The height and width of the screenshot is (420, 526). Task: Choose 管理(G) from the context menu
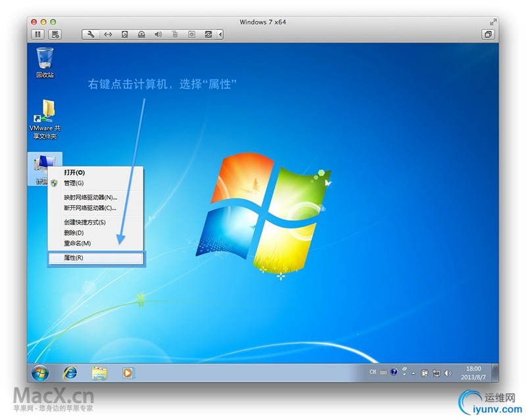(x=95, y=183)
